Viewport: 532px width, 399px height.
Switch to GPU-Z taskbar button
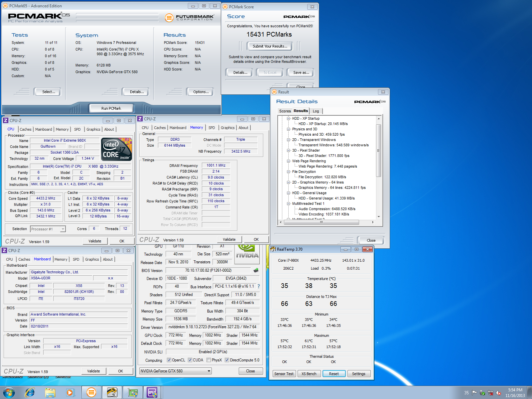click(x=133, y=393)
